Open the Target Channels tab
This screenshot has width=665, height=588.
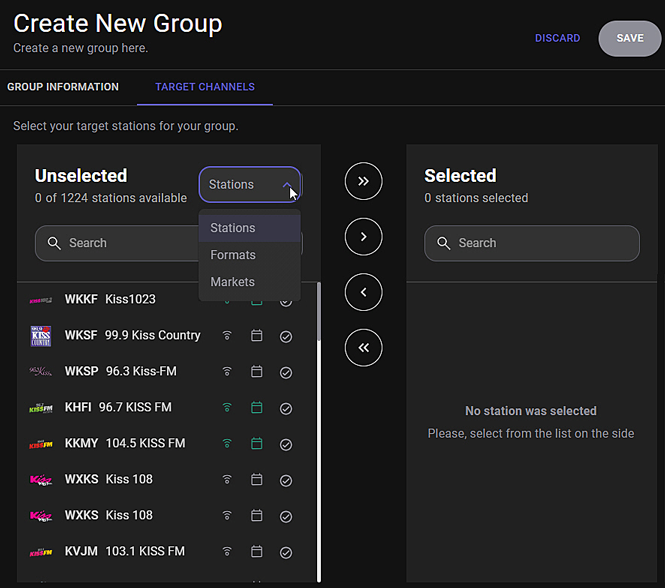click(205, 87)
